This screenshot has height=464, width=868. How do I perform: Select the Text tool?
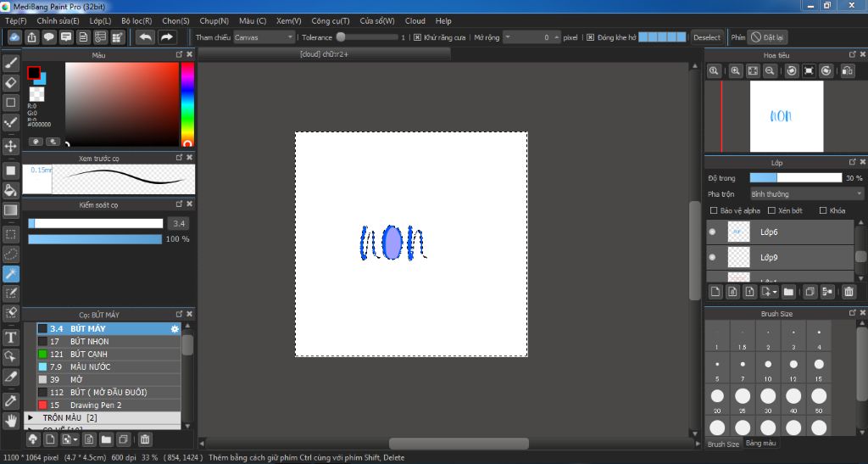pos(10,338)
